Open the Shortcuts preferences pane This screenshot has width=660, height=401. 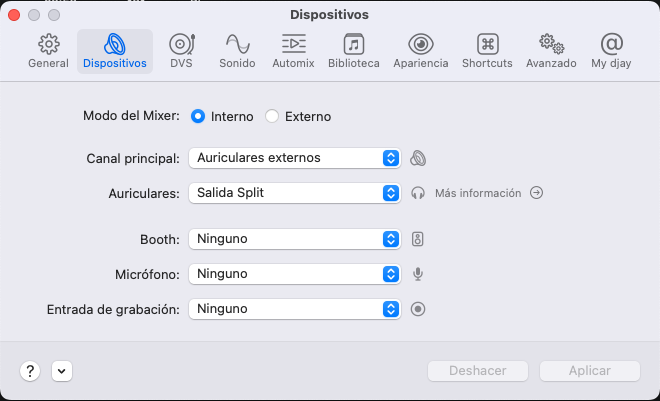coord(487,51)
